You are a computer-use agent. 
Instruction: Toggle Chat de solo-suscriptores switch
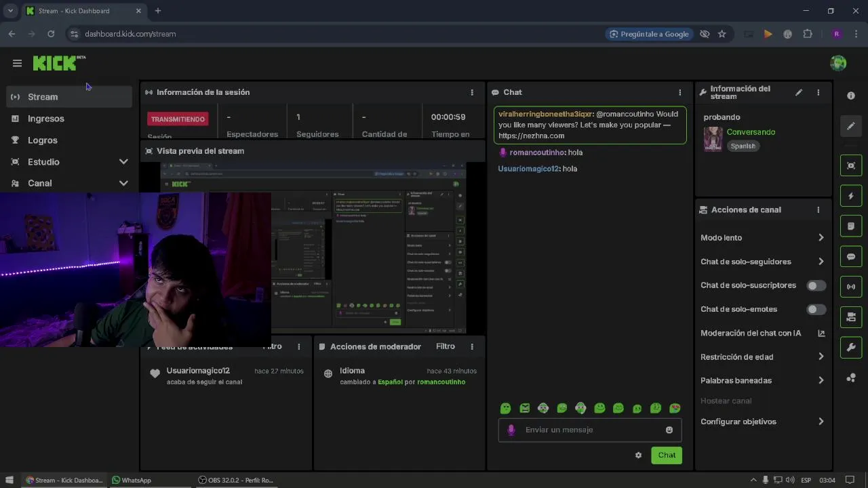click(816, 285)
